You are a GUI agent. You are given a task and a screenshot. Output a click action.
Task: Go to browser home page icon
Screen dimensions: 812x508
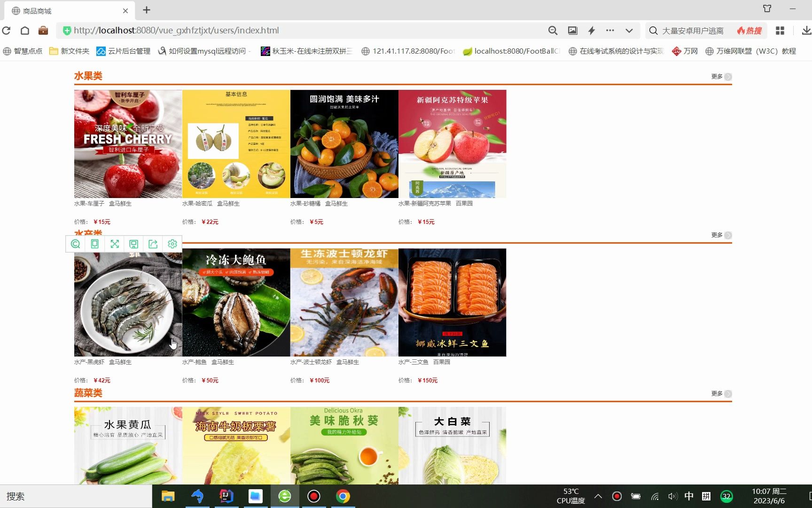point(25,31)
